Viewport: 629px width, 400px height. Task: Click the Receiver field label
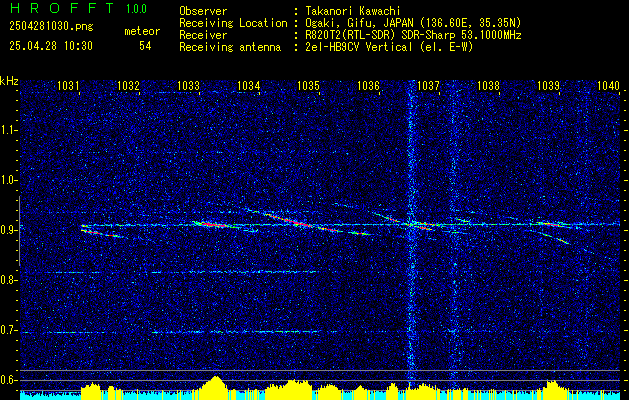point(203,35)
